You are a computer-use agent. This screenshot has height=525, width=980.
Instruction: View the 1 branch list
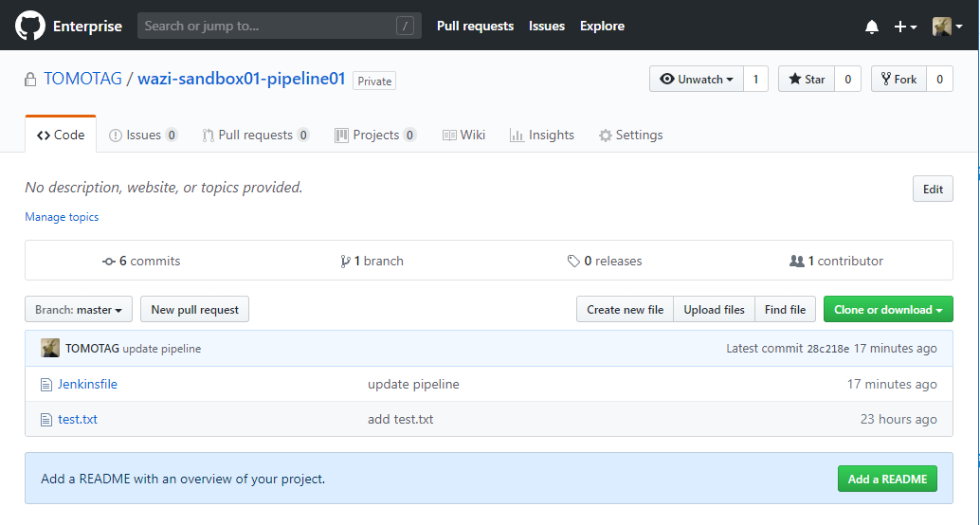[x=372, y=261]
